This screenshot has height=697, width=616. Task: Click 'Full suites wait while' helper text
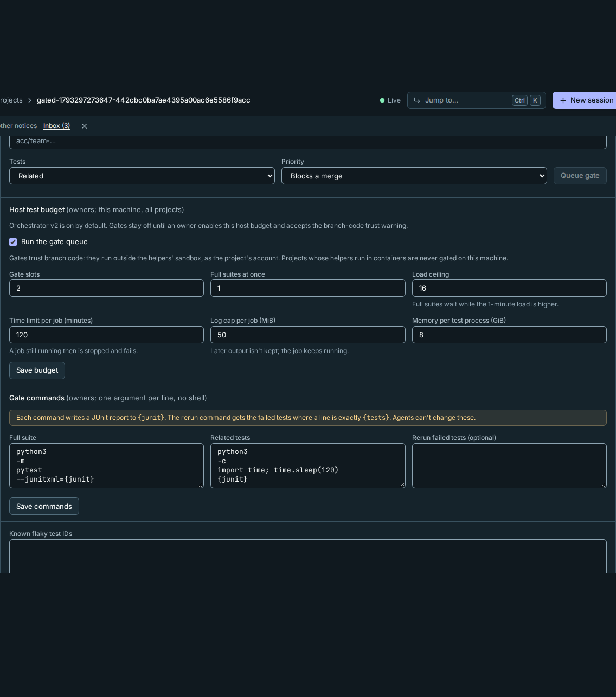click(485, 304)
